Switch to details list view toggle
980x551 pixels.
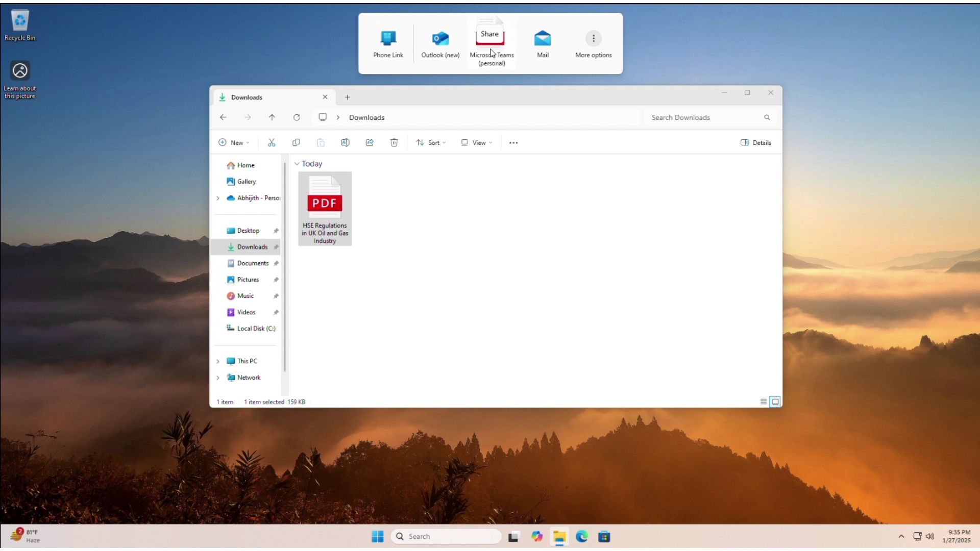(x=763, y=402)
